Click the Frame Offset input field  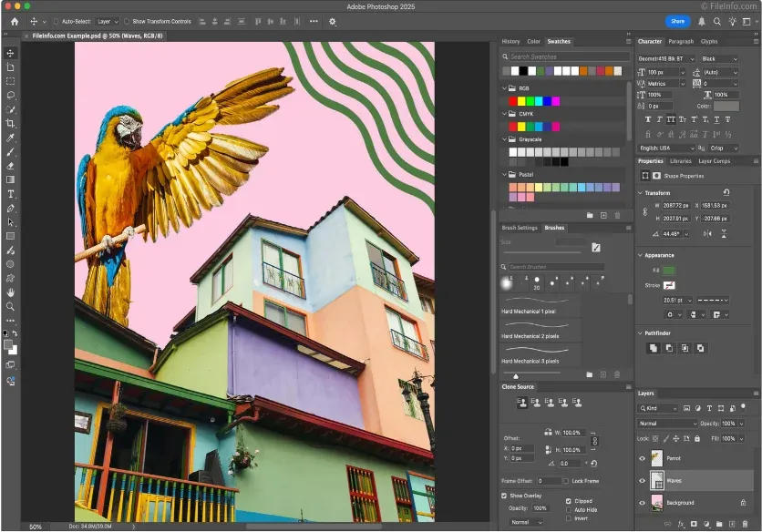[x=549, y=481]
